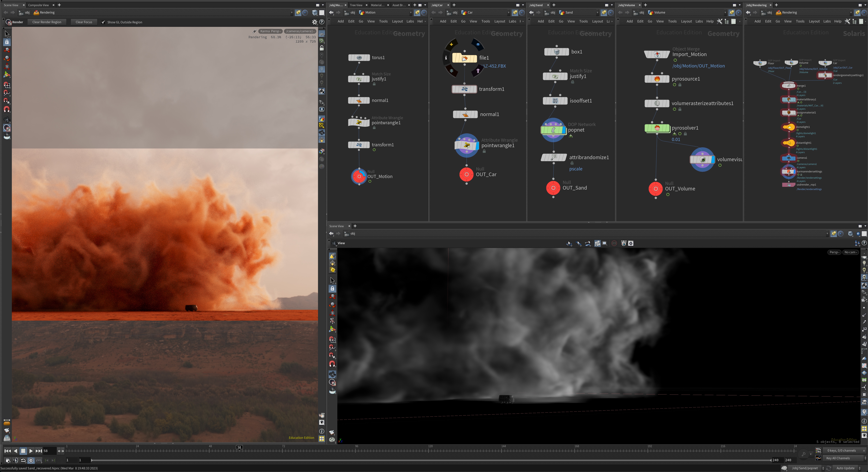Viewport: 868px width, 472px height.
Task: Click the Render button
Action: point(14,22)
